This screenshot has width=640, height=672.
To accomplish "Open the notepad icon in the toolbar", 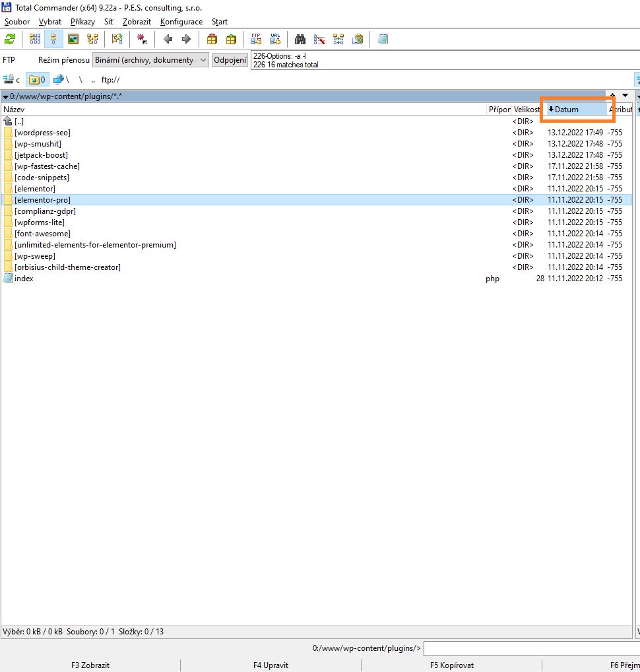I will point(383,40).
